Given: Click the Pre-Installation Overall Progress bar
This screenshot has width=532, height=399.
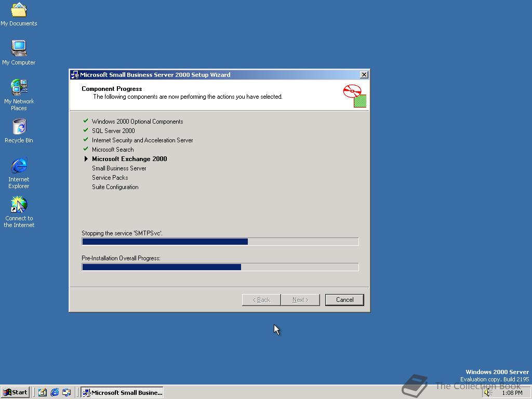Looking at the screenshot, I should pyautogui.click(x=220, y=267).
